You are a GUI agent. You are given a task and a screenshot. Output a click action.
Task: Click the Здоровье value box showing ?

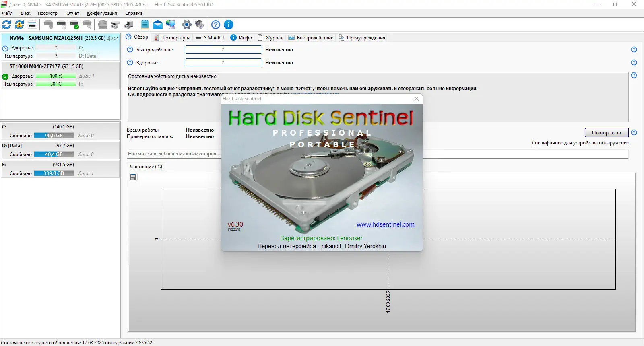(x=223, y=62)
